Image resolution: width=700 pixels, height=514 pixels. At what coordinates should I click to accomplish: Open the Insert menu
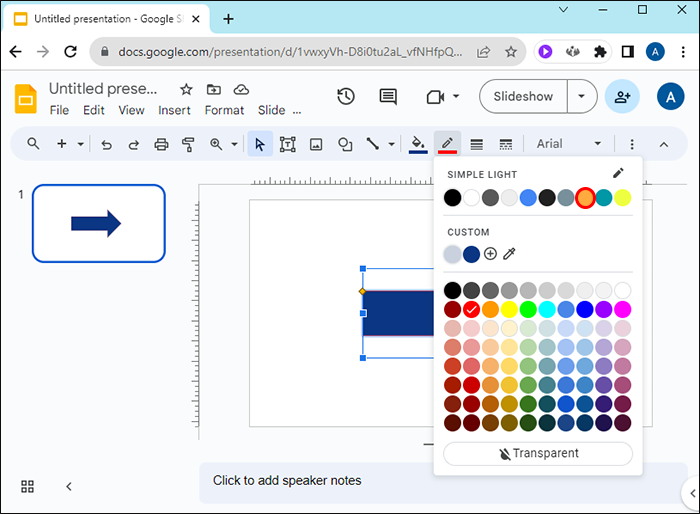pyautogui.click(x=174, y=110)
